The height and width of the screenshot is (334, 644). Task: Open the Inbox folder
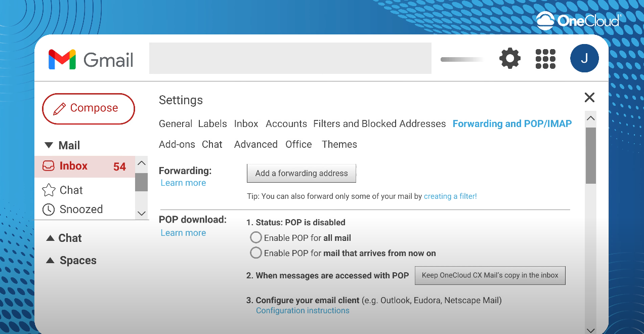(x=73, y=166)
